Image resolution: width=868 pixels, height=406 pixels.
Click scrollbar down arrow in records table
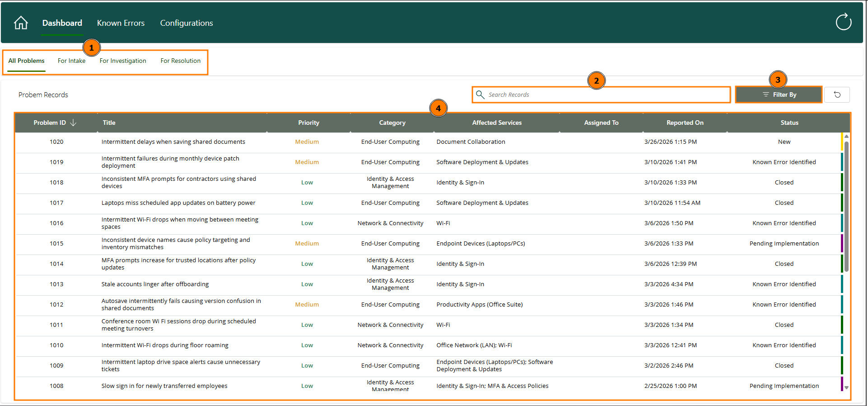[x=846, y=387]
